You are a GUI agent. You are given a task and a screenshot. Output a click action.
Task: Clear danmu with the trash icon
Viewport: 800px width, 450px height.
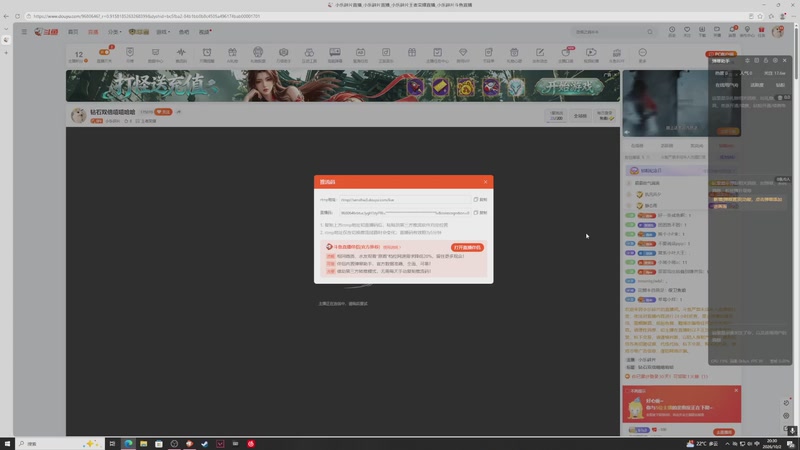(780, 97)
